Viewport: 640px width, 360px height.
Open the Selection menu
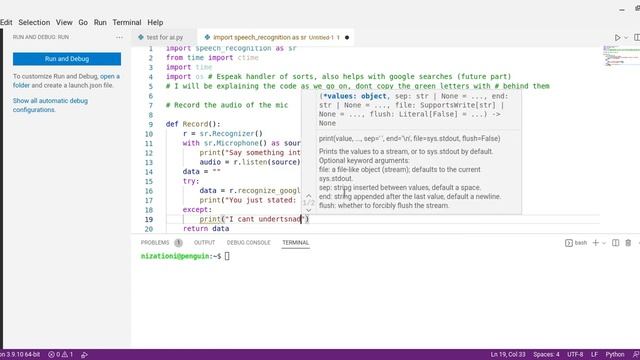34,22
